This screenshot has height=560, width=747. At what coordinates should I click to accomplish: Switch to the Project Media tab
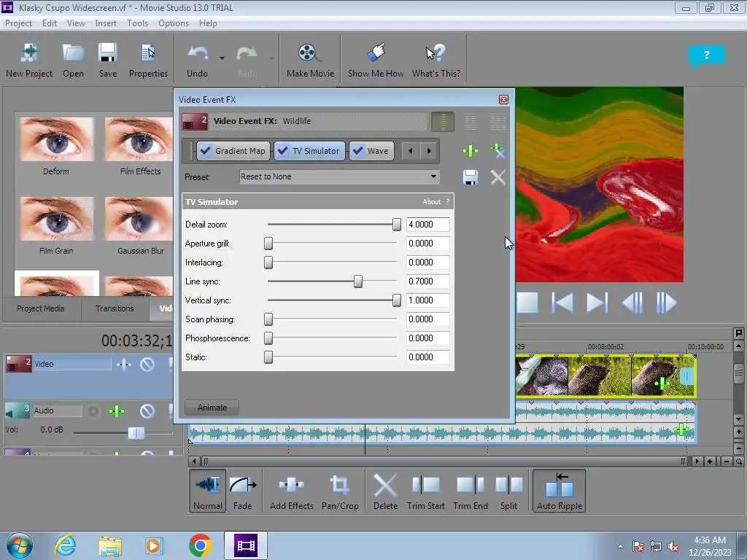pyautogui.click(x=41, y=308)
